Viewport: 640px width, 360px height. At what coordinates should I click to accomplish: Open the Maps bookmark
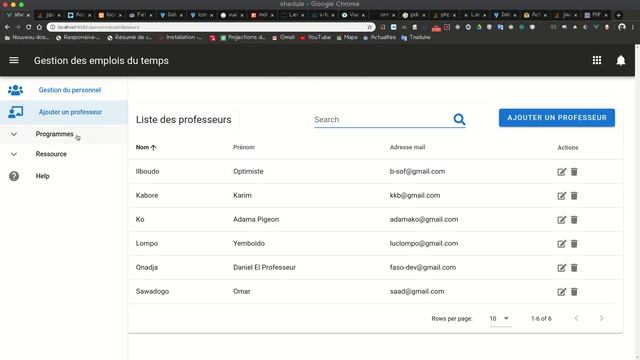347,37
